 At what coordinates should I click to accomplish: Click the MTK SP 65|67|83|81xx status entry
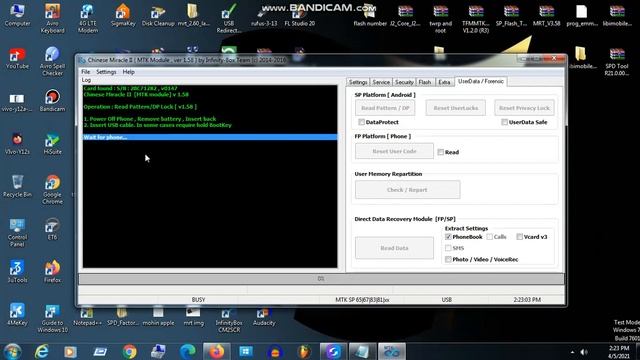pos(362,300)
